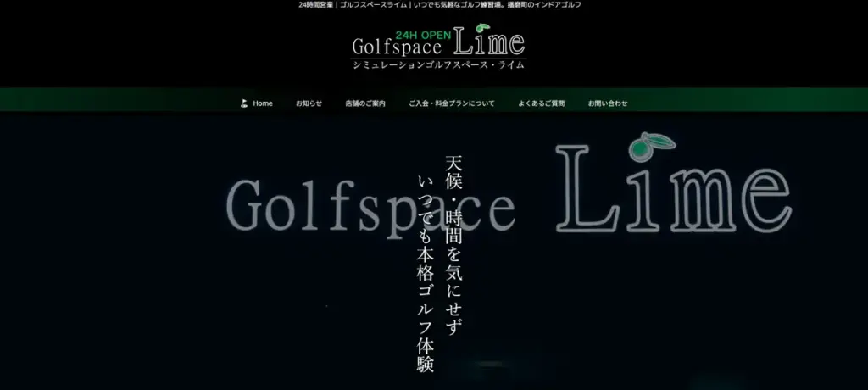Open the お問い合わせ contact page

pyautogui.click(x=608, y=103)
